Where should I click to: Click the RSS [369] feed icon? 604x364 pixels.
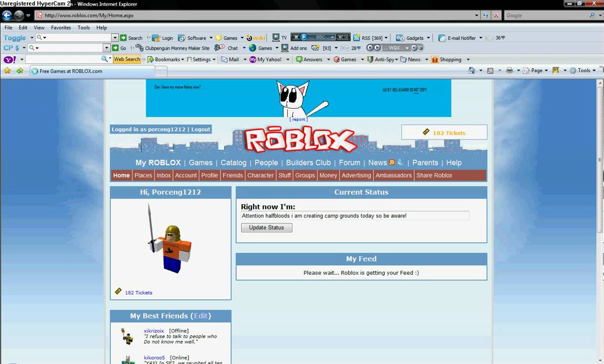(x=357, y=38)
